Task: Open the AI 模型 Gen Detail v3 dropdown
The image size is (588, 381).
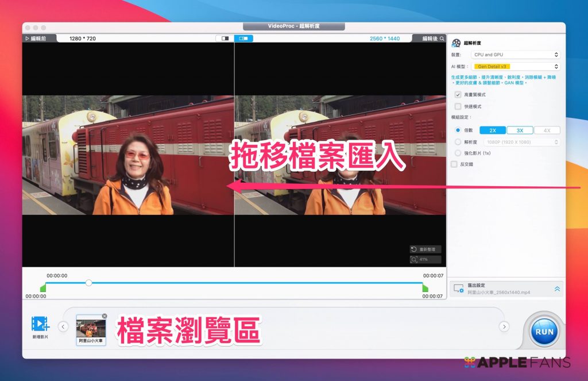Action: pyautogui.click(x=515, y=67)
